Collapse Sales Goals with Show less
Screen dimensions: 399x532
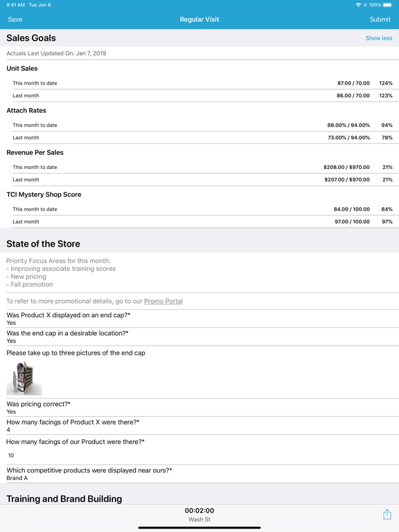[379, 38]
